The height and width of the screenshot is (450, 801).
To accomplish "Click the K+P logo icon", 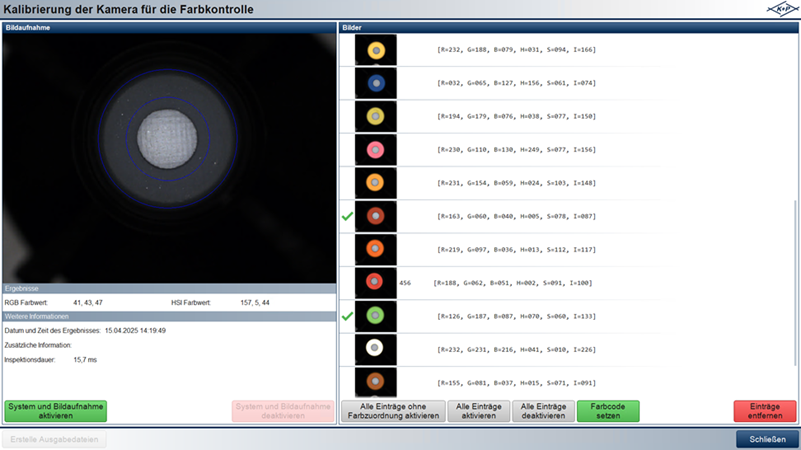I will click(x=782, y=9).
